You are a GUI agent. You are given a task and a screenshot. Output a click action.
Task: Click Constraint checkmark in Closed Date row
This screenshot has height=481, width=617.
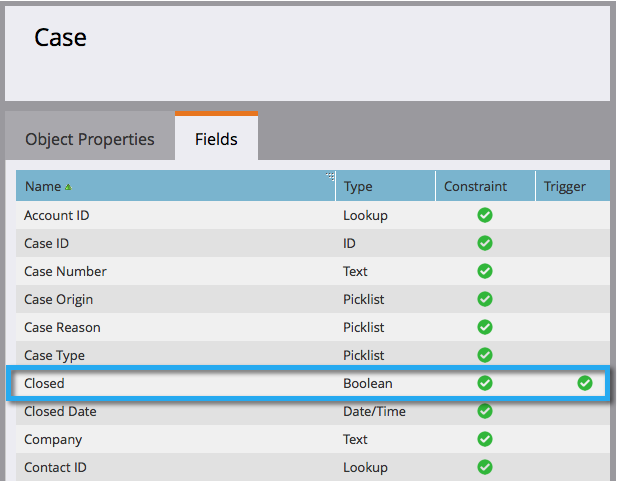click(485, 411)
